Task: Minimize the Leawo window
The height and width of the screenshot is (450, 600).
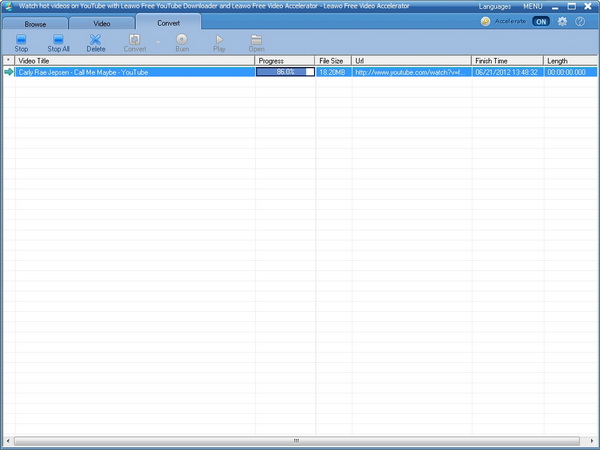Action: [x=555, y=7]
